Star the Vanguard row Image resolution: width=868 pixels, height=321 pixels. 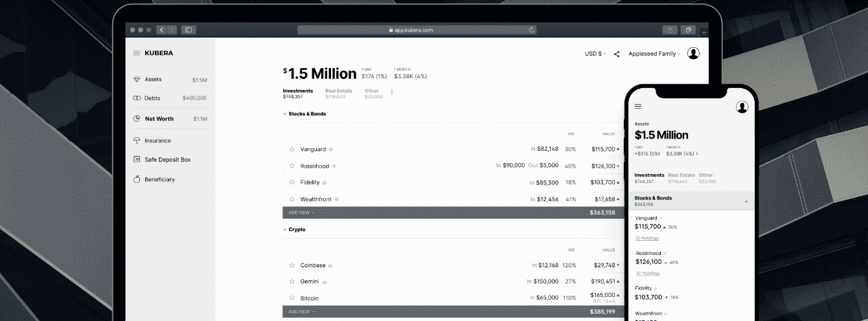pyautogui.click(x=291, y=149)
